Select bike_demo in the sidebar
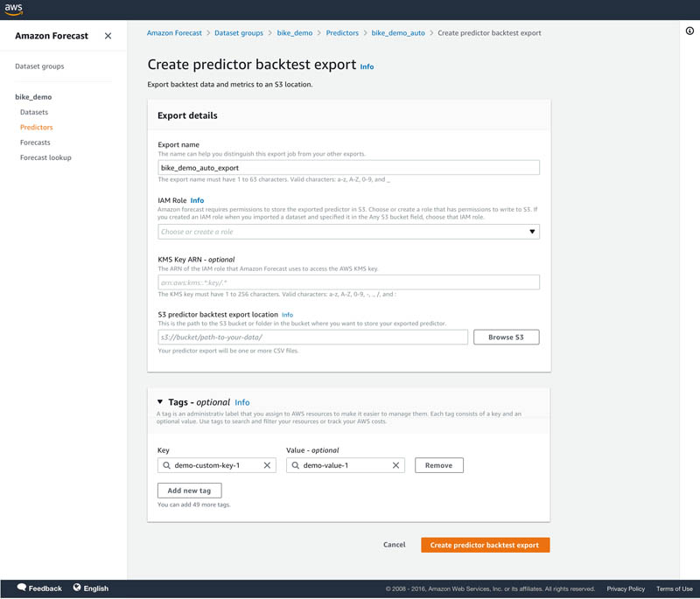Screen dimensions: 700x599 pos(33,97)
